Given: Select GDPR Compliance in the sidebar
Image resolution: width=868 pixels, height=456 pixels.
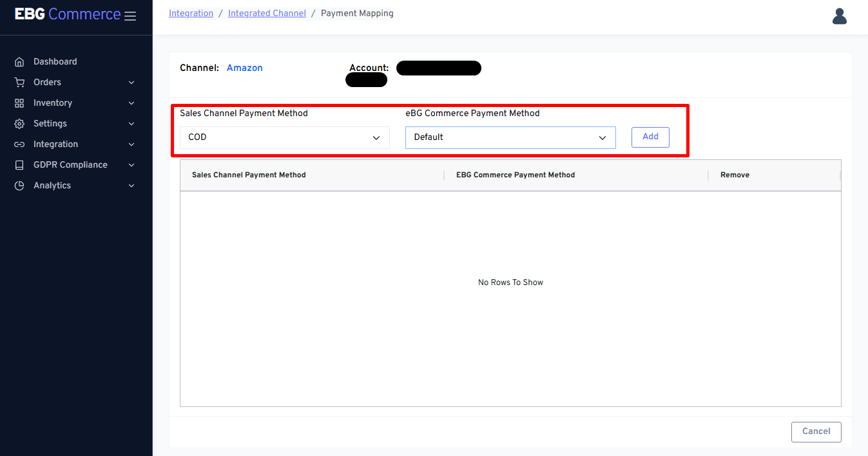Looking at the screenshot, I should coord(70,165).
